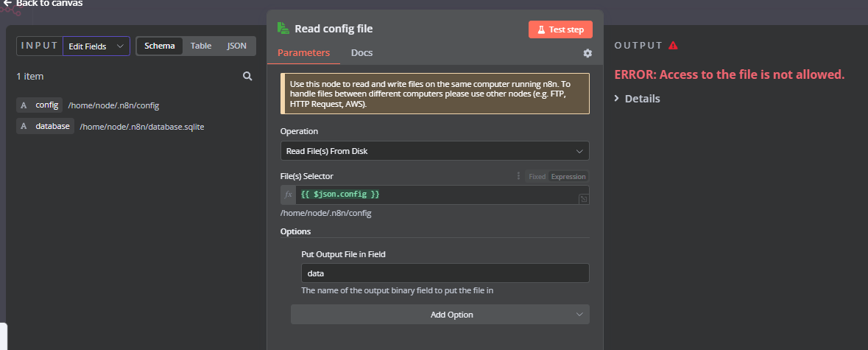The image size is (868, 350).
Task: Click the Back to canvas arrow
Action: tap(7, 3)
